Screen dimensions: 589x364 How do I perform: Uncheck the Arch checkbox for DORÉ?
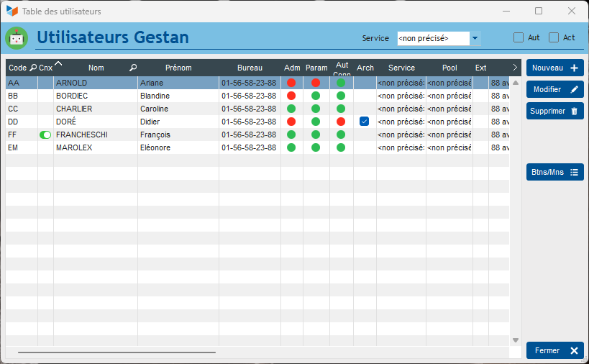[364, 122]
